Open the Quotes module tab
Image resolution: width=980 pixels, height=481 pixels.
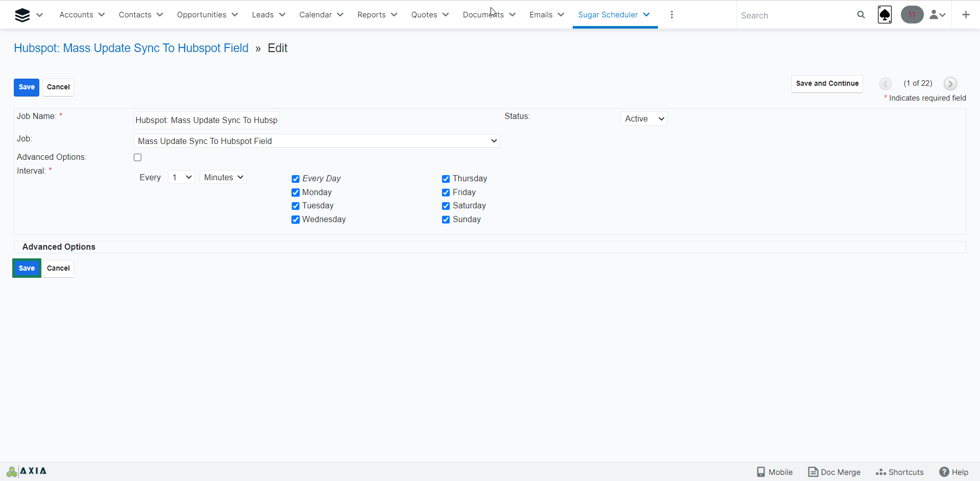click(424, 15)
